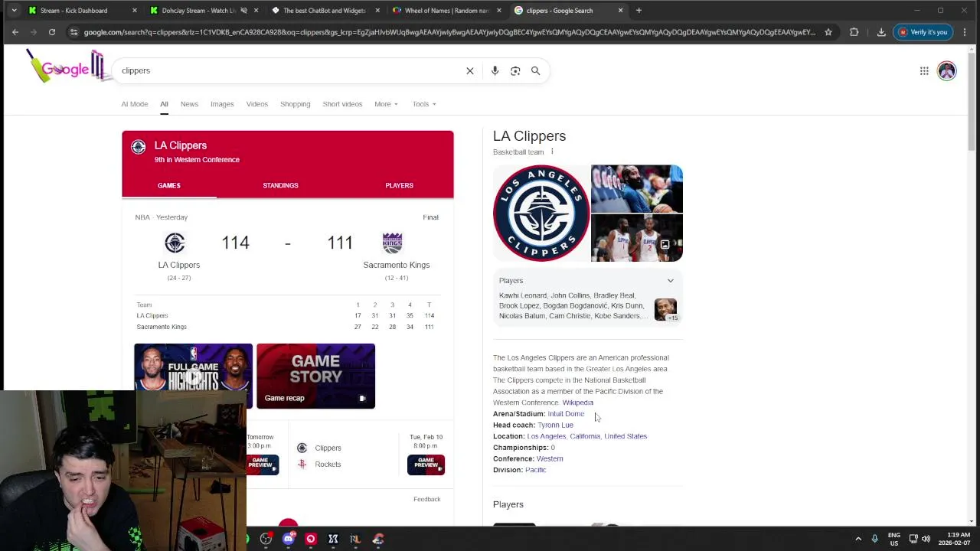Open Search by image (Lens) icon
980x551 pixels.
click(515, 70)
